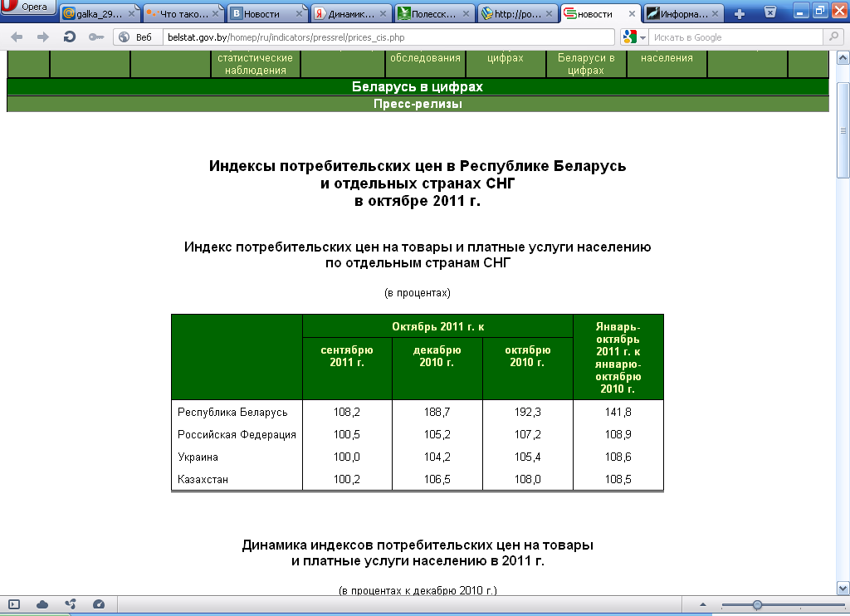The height and width of the screenshot is (616, 850).
Task: Click the value 188,7 in table
Action: click(x=437, y=412)
